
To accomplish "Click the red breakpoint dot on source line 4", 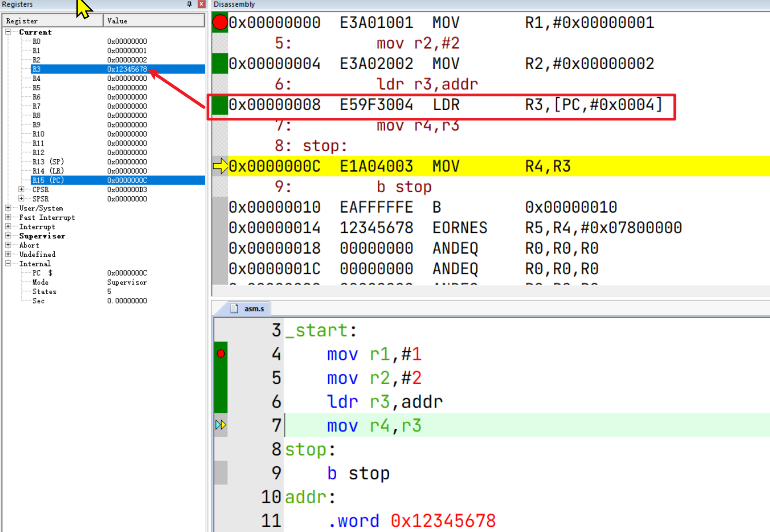I will tap(221, 354).
